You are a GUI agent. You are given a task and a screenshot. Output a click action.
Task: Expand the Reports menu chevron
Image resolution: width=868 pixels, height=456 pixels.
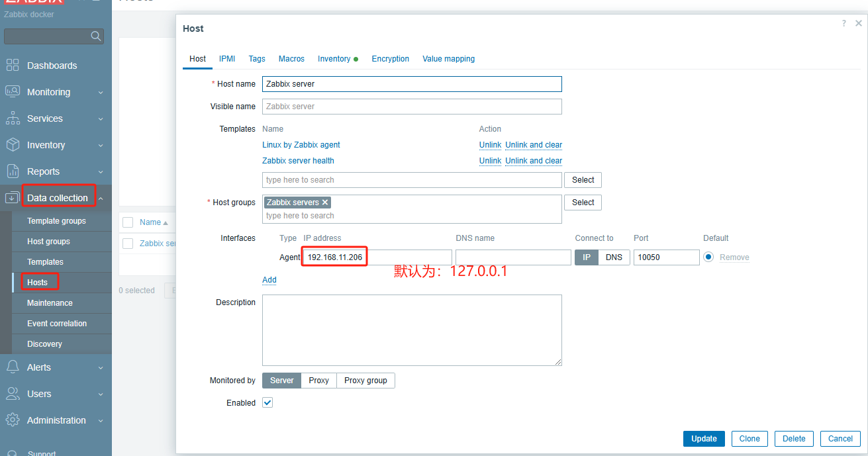click(101, 172)
